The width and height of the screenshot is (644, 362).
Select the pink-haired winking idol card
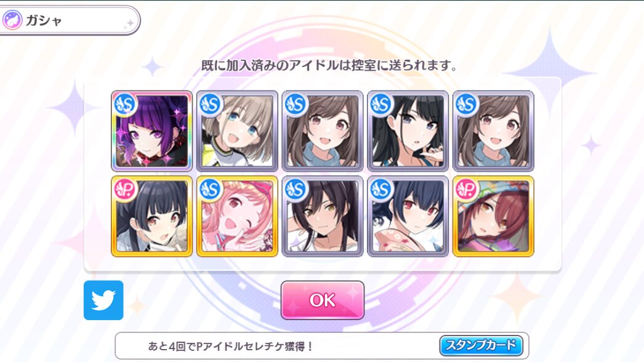coord(237,216)
